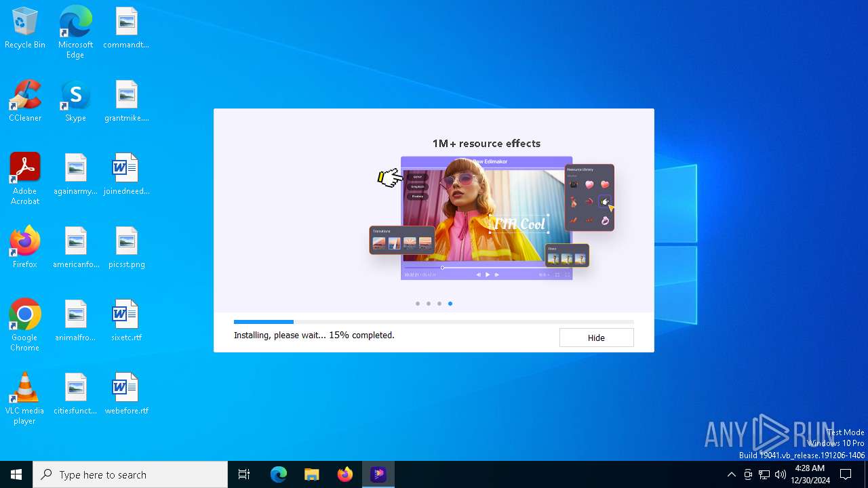868x488 pixels.
Task: Select the second carousel dot indicator
Action: click(x=429, y=304)
